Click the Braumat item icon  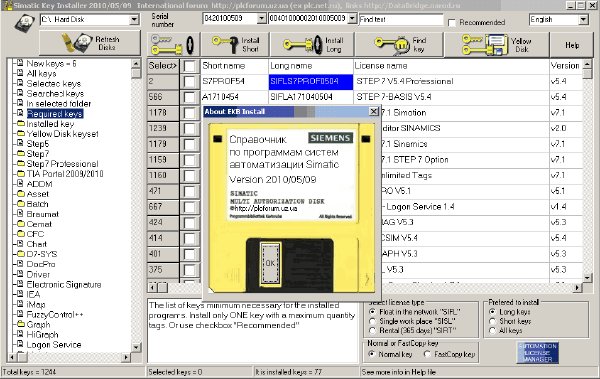click(21, 214)
